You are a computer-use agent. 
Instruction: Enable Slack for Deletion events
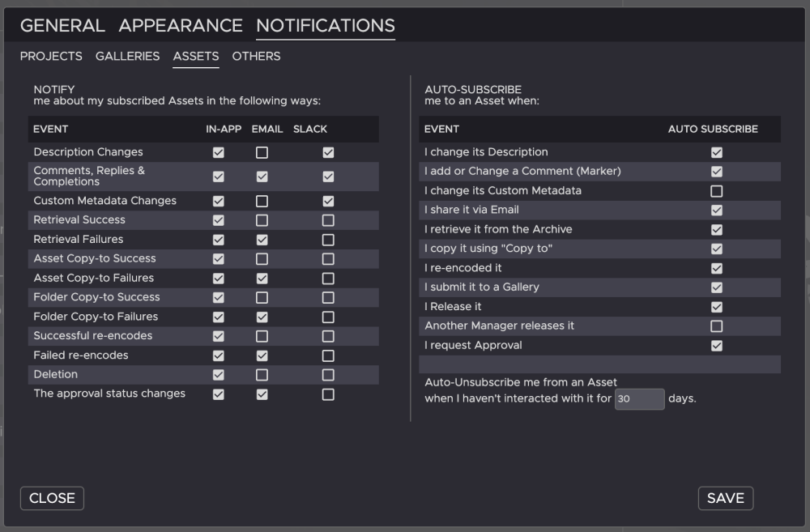328,375
